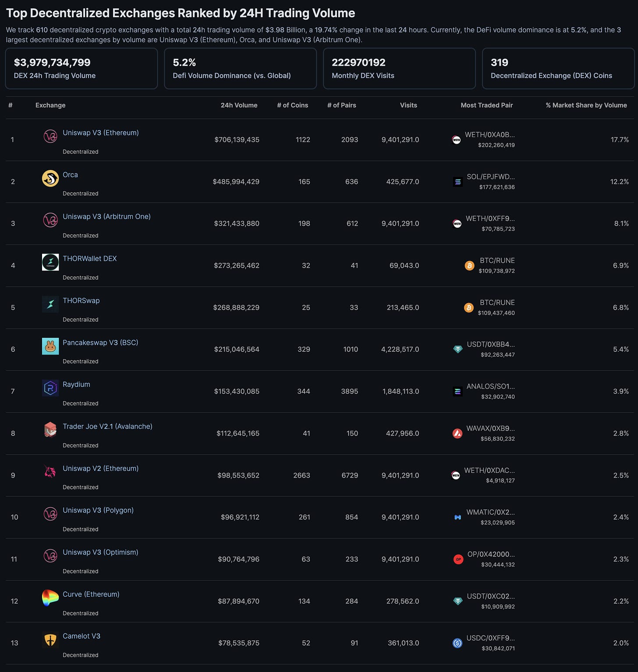Image resolution: width=638 pixels, height=672 pixels.
Task: Open the Uniswap V3 (Ethereum) exchange link
Action: (x=101, y=133)
